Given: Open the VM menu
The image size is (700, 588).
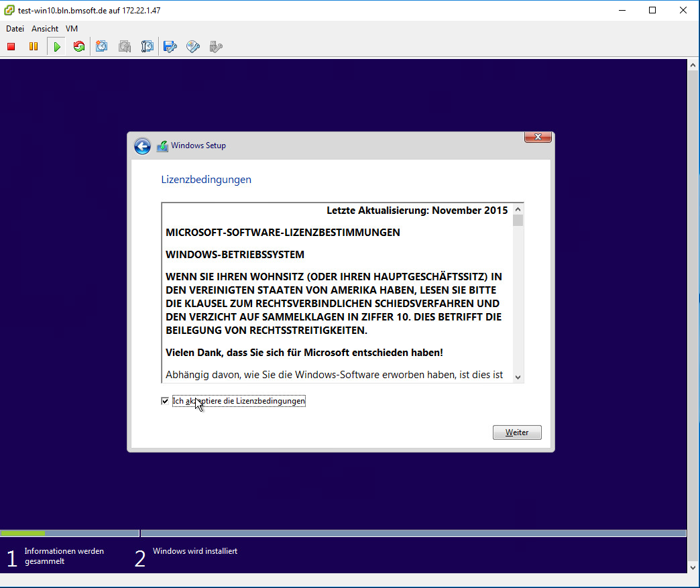Looking at the screenshot, I should (72, 29).
